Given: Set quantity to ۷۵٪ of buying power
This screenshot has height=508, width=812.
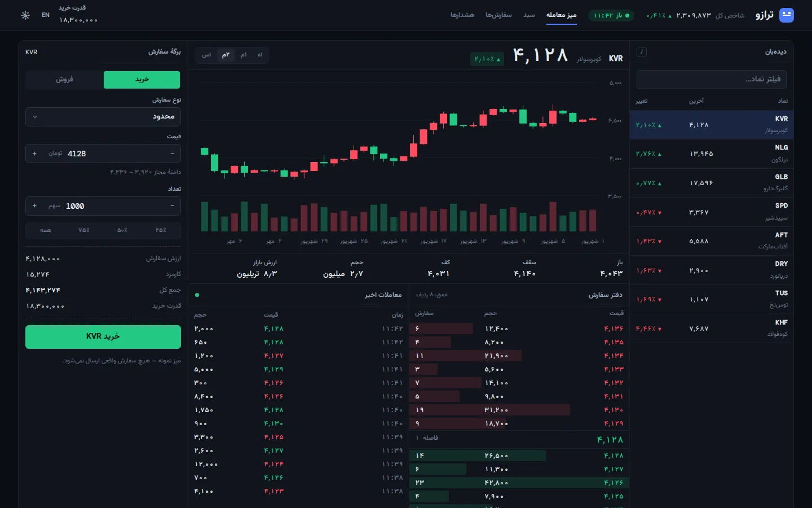Looking at the screenshot, I should click(x=84, y=230).
